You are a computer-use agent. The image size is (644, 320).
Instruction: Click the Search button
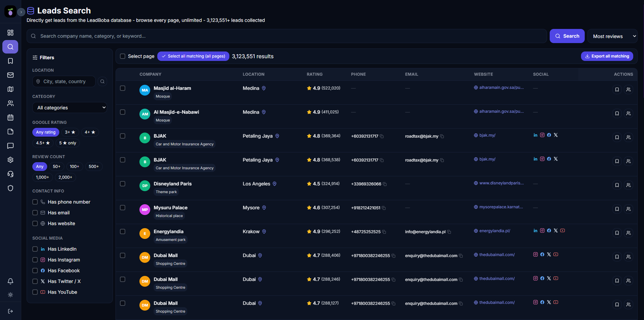coord(567,36)
